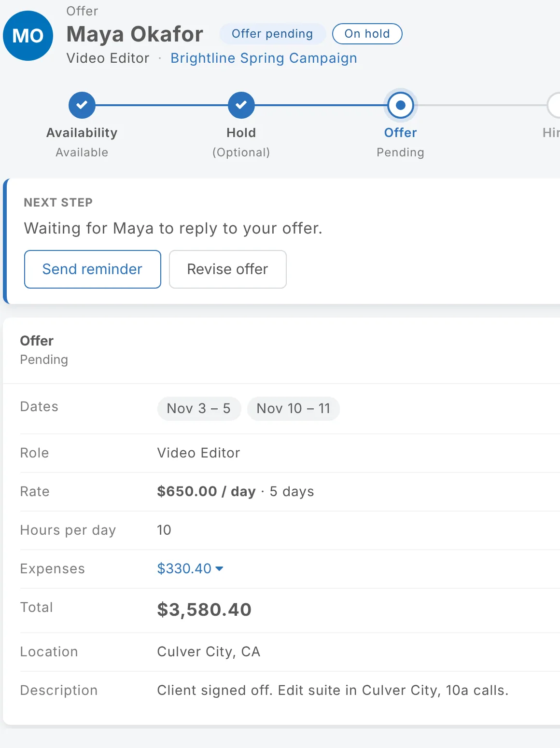Click the Video Editor value in Role row
The width and height of the screenshot is (560, 748).
point(198,453)
